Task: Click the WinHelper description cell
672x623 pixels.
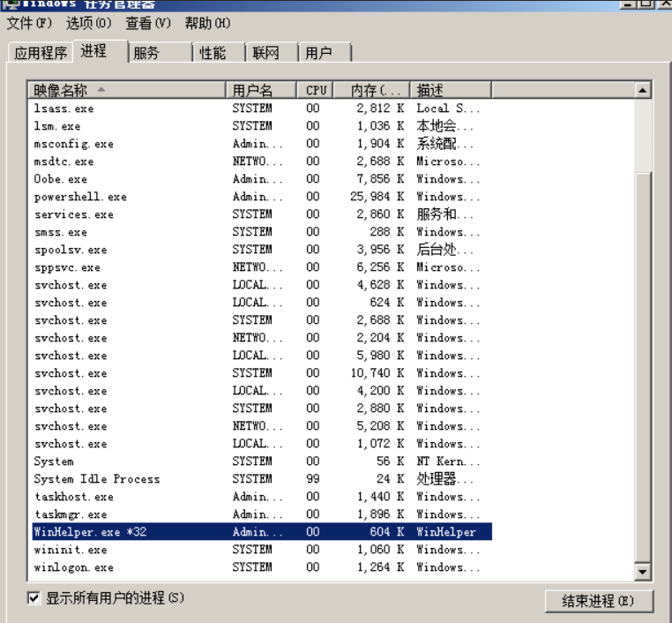Action: click(x=446, y=532)
